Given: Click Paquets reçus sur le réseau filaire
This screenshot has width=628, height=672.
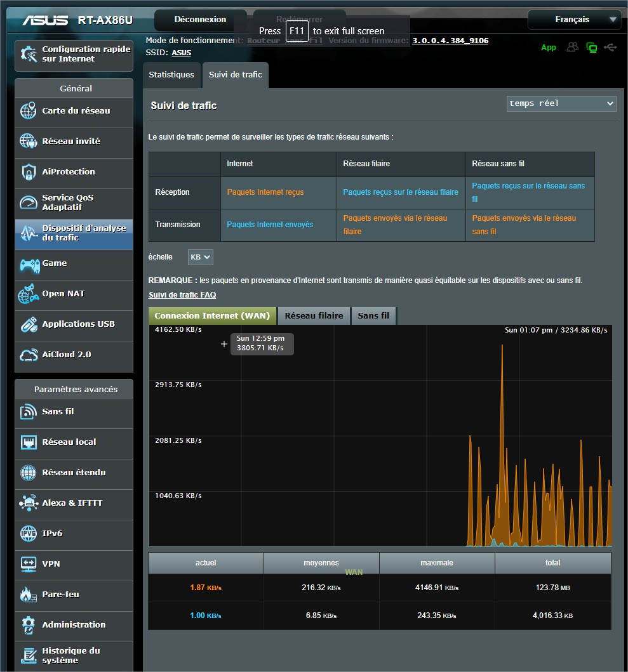Looking at the screenshot, I should click(401, 192).
